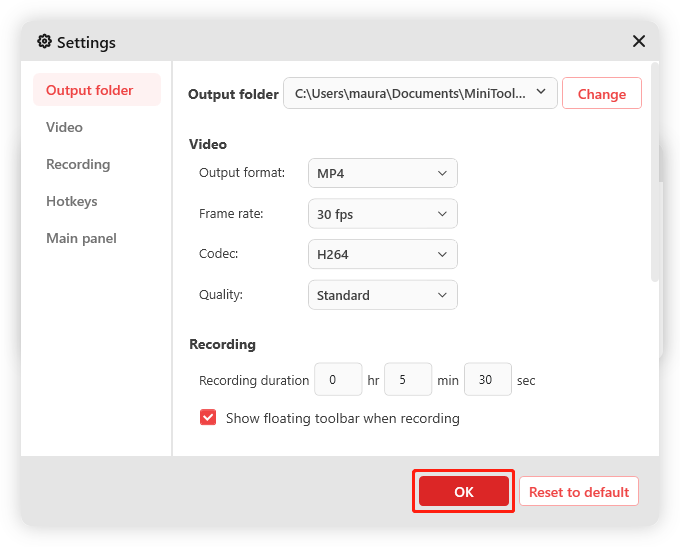Viewport: 680px width, 547px height.
Task: Open the Frame rate 30 fps dropdown
Action: (x=382, y=214)
